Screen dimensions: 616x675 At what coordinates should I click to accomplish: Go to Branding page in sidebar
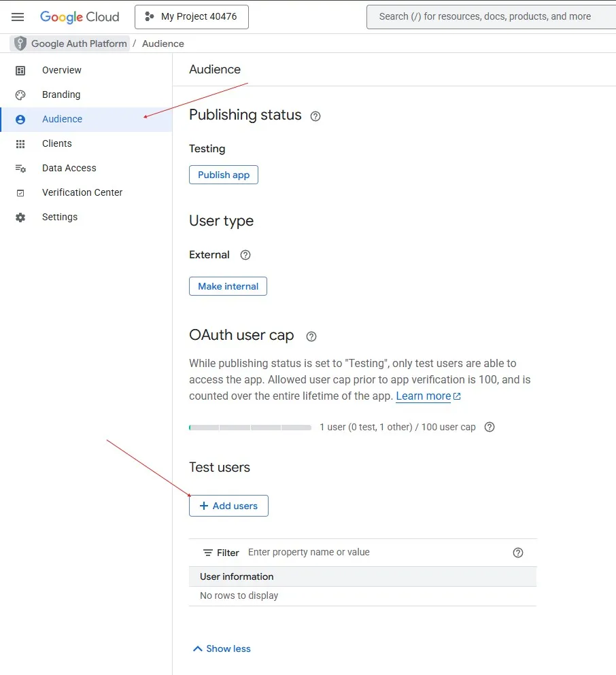click(61, 94)
